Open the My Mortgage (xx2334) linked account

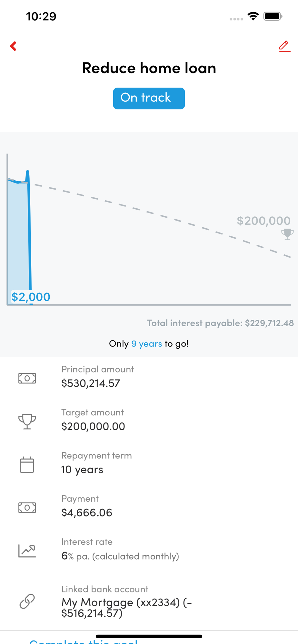[x=127, y=608]
